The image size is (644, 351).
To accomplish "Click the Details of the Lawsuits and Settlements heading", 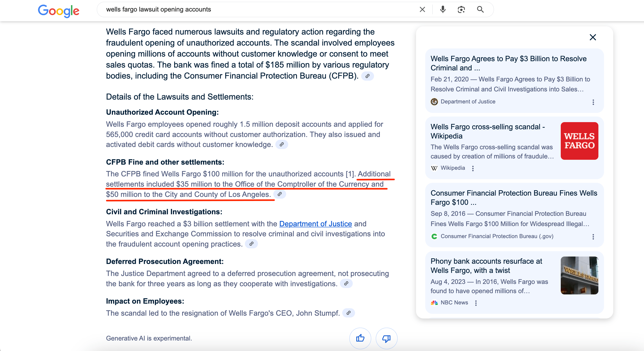I will [x=180, y=97].
